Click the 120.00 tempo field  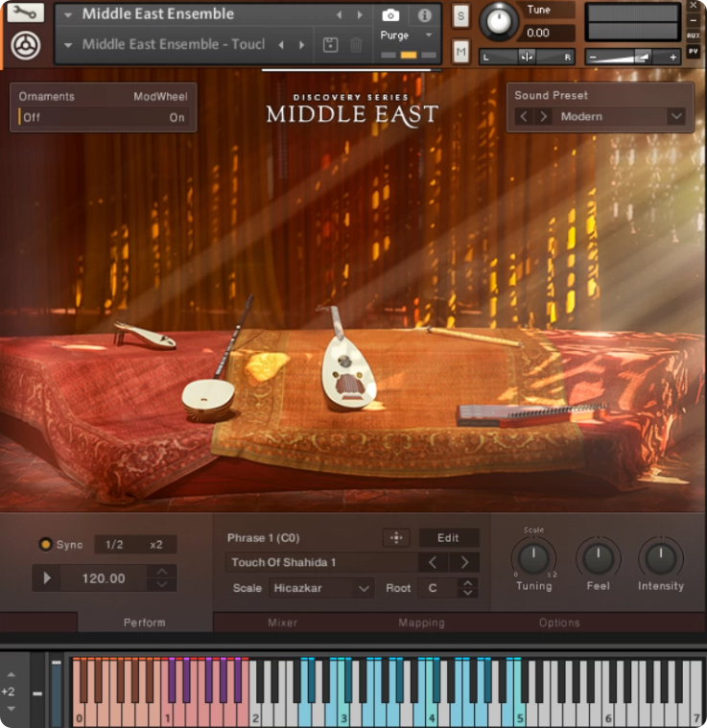pos(104,578)
